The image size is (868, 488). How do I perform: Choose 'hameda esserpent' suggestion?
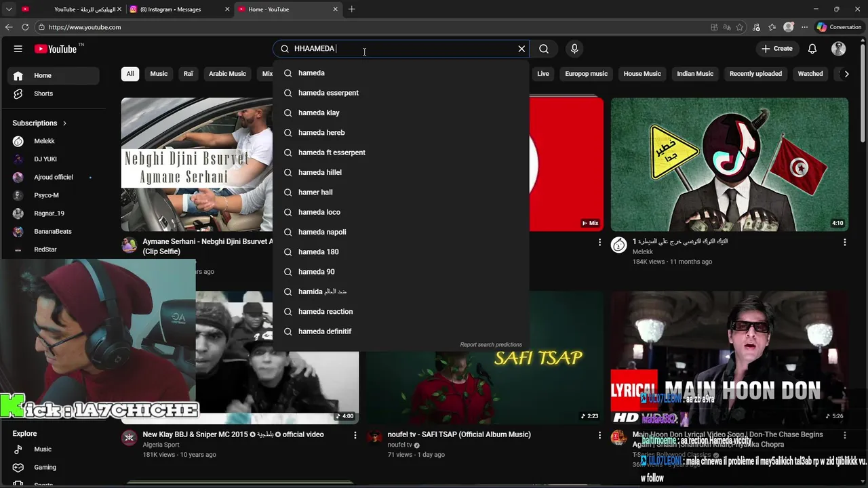coord(401,93)
